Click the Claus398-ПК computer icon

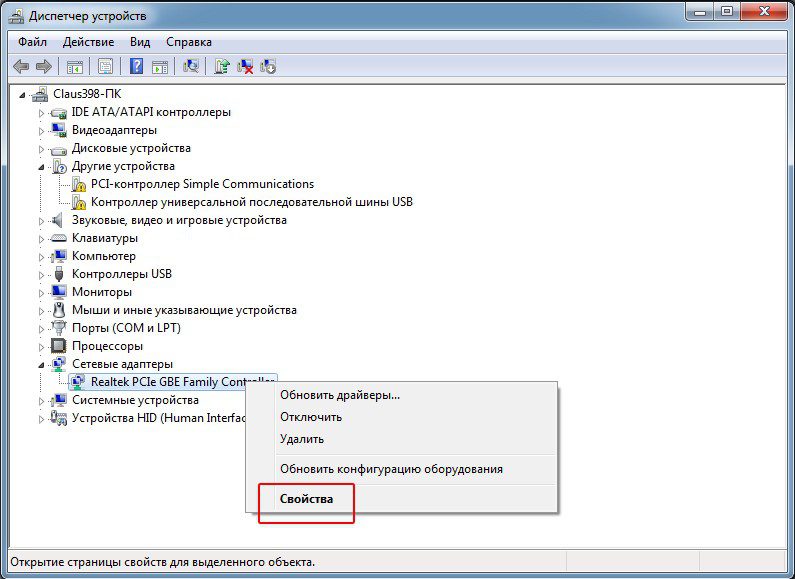pos(41,94)
